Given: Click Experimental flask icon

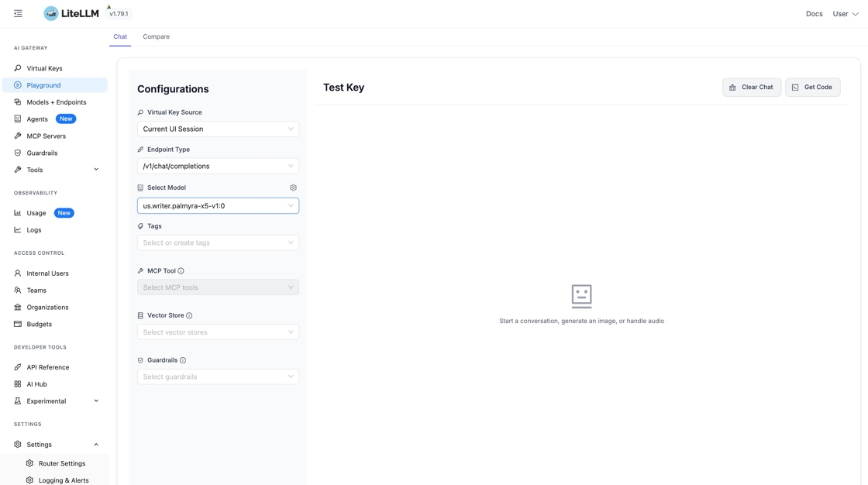Looking at the screenshot, I should (18, 401).
